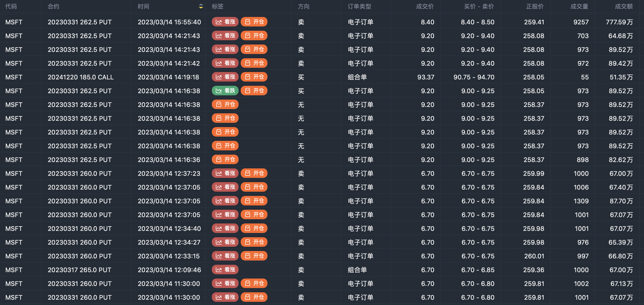Click the timestamp 2023/03/14 12:09:46

(x=169, y=270)
